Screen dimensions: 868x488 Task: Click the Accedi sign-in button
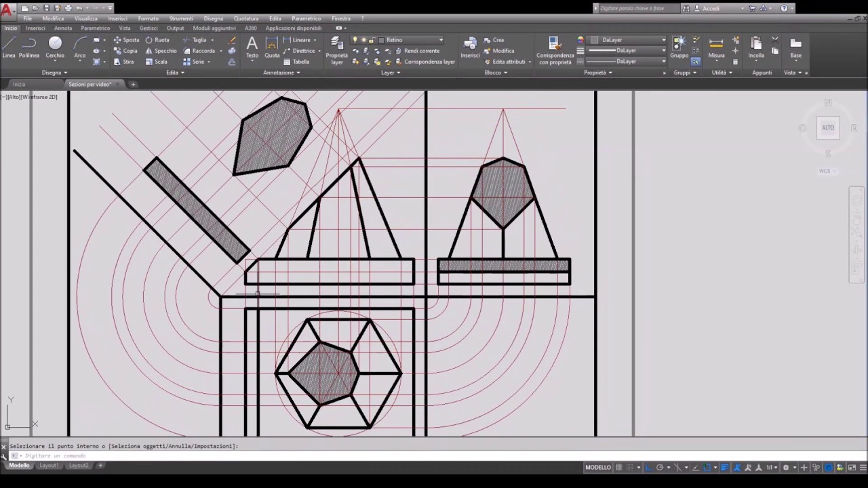pos(711,8)
